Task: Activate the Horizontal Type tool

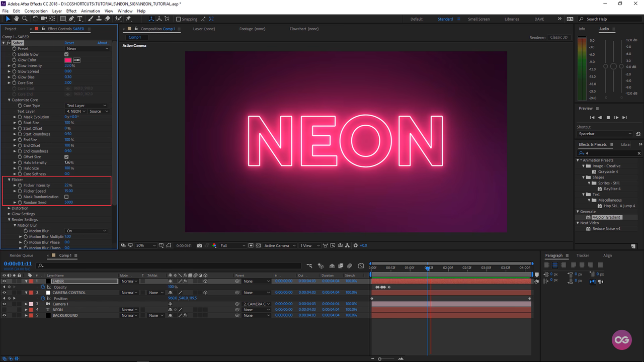Action: coord(80,19)
